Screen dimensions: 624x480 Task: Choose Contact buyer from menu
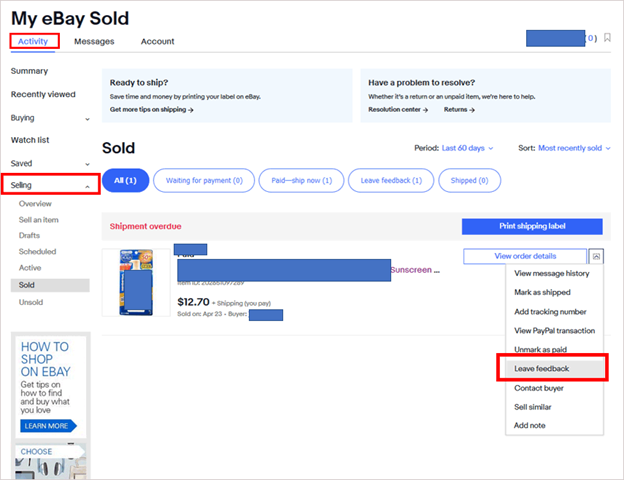pyautogui.click(x=539, y=388)
